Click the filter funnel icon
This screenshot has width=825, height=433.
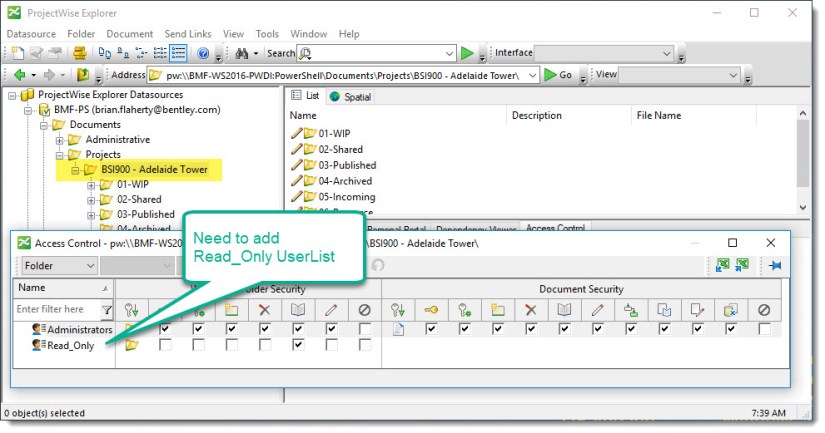pyautogui.click(x=107, y=310)
